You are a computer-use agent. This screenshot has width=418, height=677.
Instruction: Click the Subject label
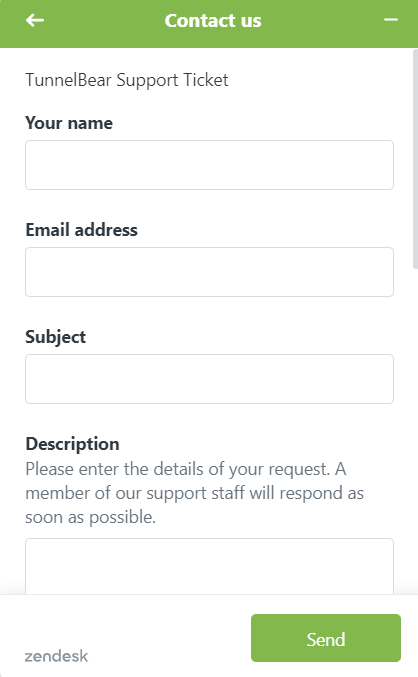pos(56,337)
